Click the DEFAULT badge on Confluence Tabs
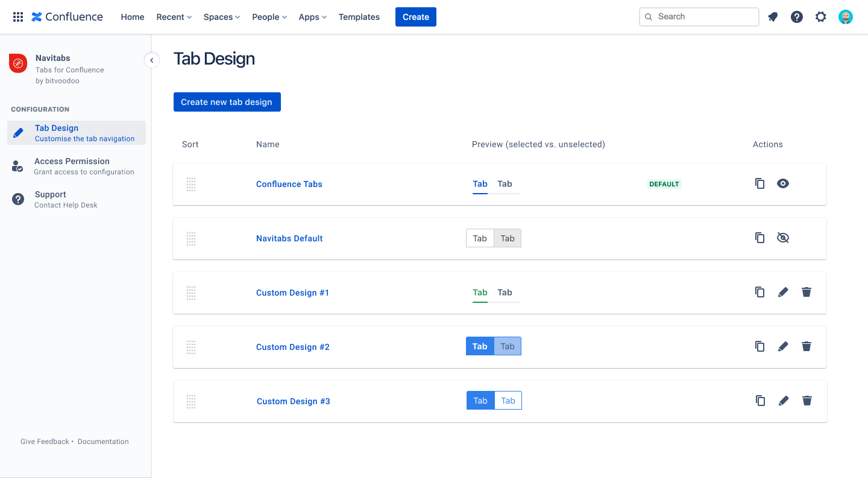 pos(664,184)
